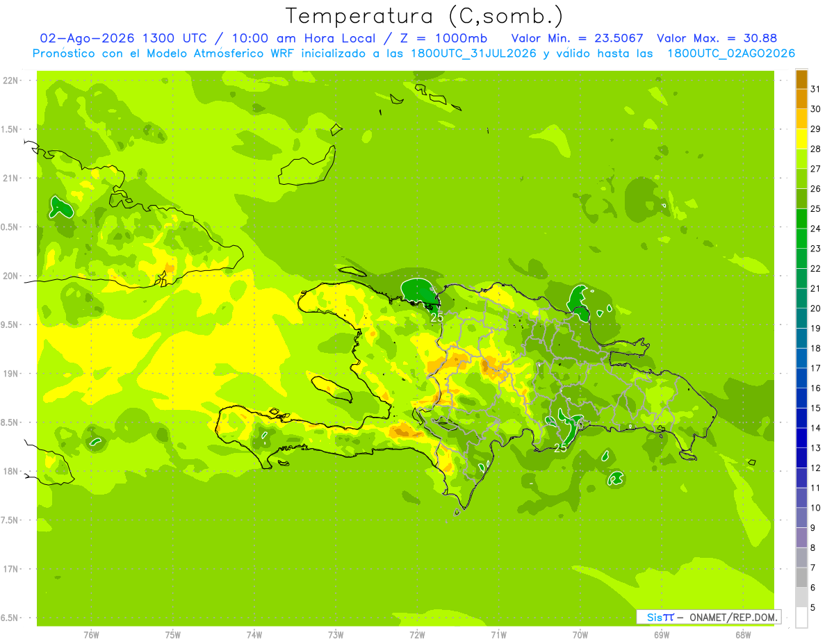834x644 pixels.
Task: Pick the green legend swatch between 23 and 24
Action: 801,238
